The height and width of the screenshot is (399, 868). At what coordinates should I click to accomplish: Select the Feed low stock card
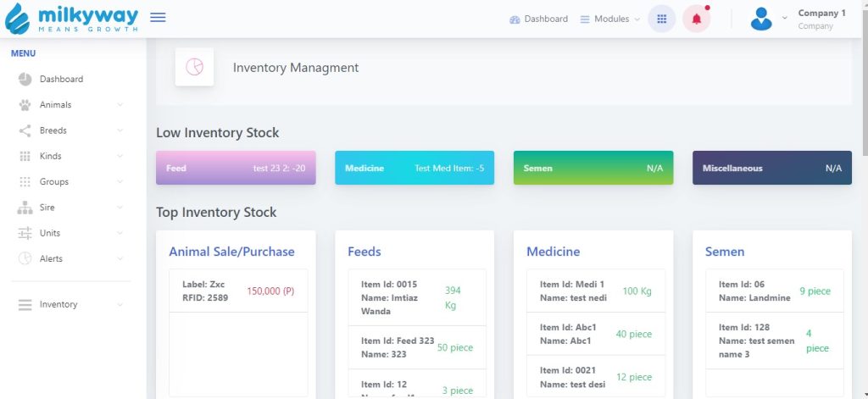[x=236, y=168]
